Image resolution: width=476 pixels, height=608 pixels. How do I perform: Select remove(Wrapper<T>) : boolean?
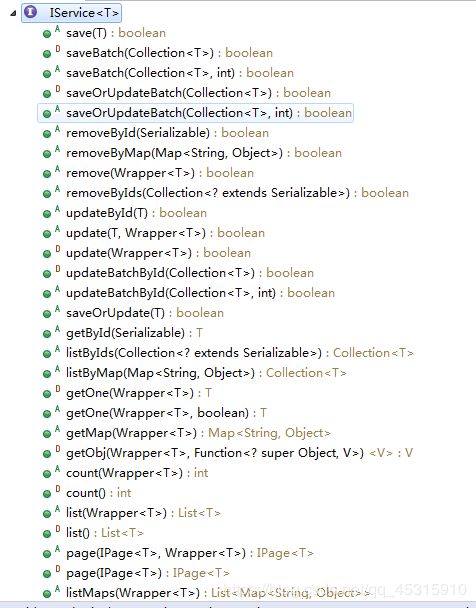tap(160, 173)
